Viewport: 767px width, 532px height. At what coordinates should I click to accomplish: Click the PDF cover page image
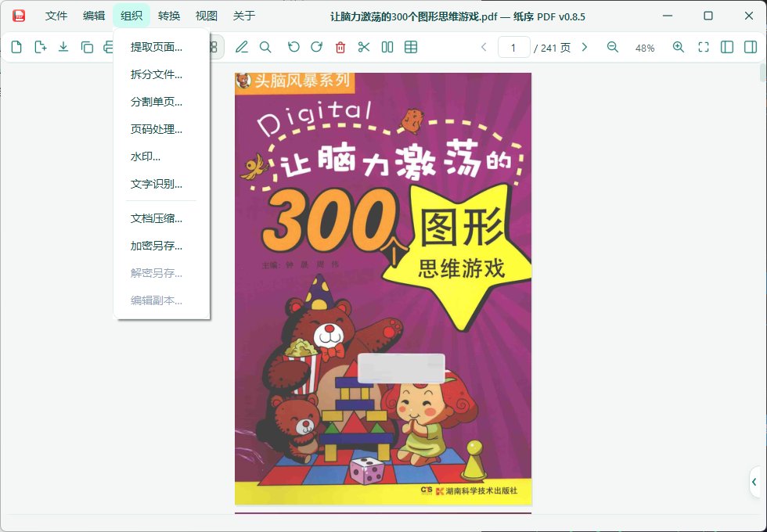383,289
